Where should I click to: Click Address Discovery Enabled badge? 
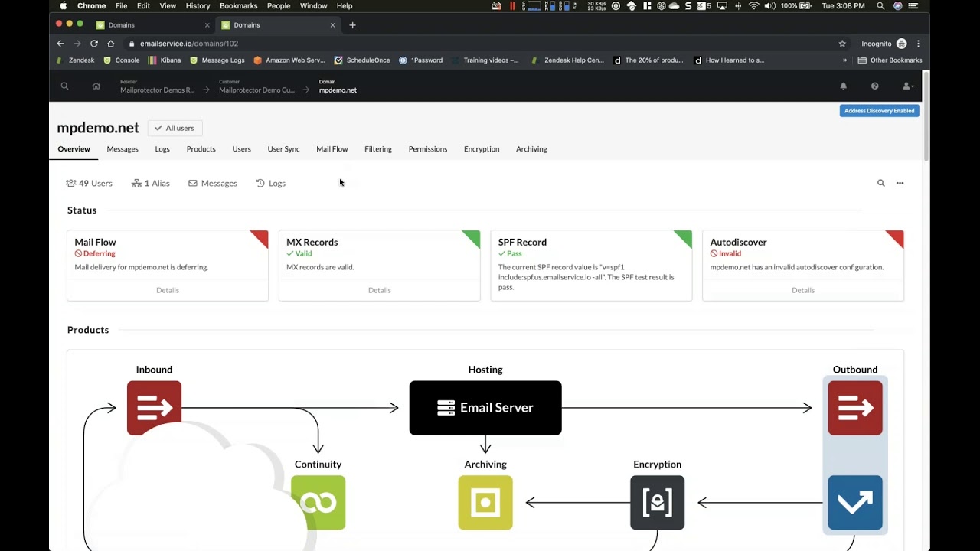[880, 111]
